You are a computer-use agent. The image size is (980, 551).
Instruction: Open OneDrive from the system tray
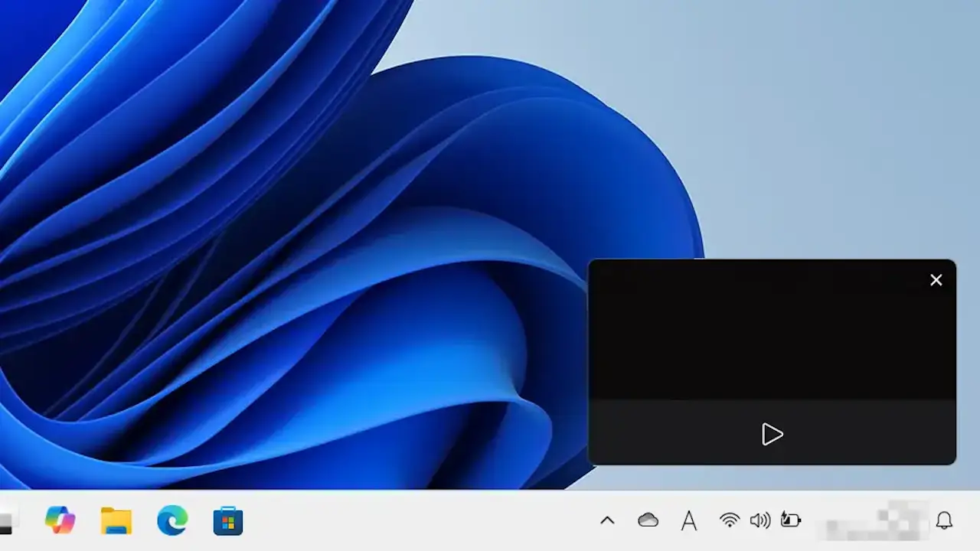(649, 521)
